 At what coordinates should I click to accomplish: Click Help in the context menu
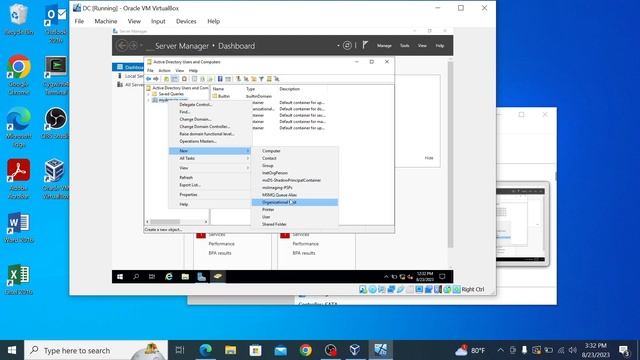click(x=210, y=204)
